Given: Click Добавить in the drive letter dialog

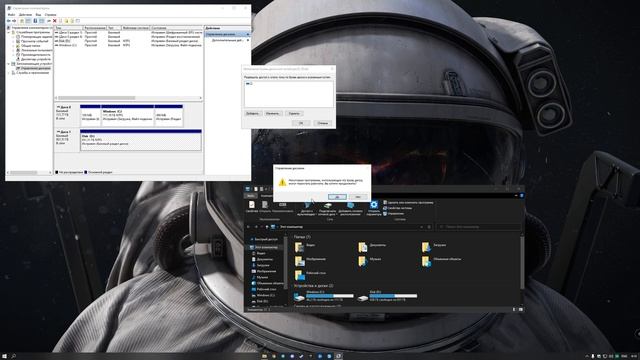Looking at the screenshot, I should pyautogui.click(x=252, y=113).
